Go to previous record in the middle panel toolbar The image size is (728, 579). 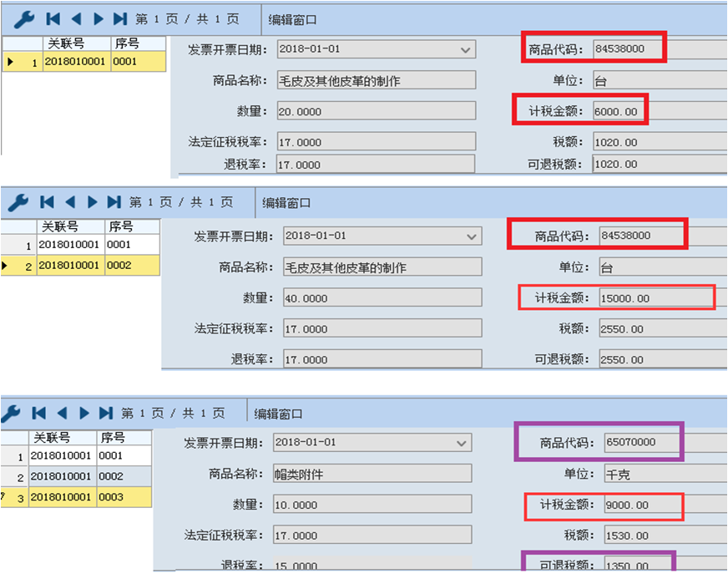click(69, 202)
